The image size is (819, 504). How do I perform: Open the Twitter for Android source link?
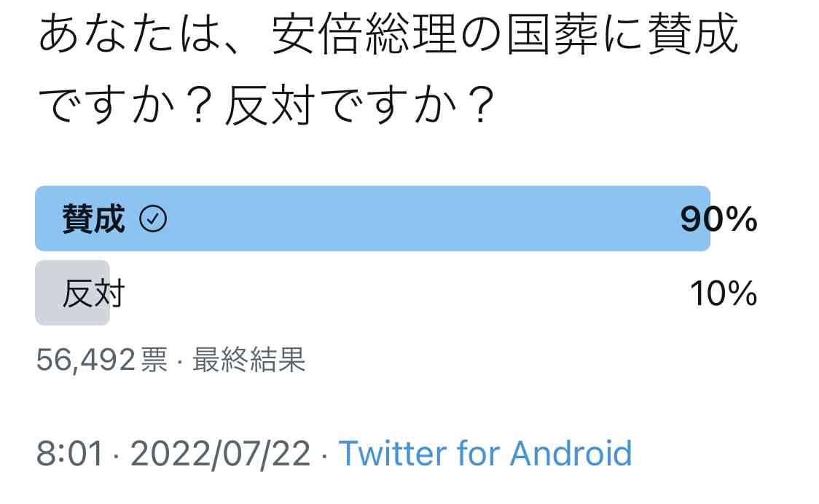tap(485, 453)
